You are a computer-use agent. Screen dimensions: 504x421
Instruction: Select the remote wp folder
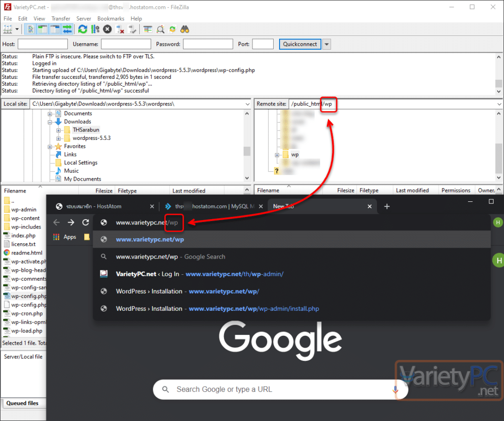295,155
